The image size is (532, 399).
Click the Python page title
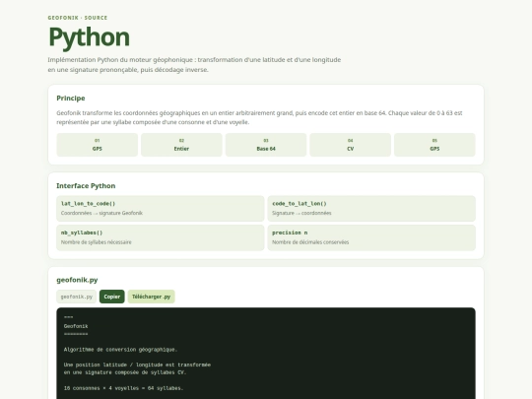[x=89, y=37]
